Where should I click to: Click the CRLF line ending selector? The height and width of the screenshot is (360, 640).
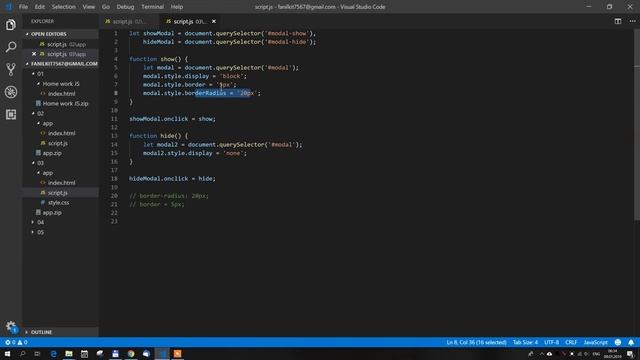click(571, 342)
